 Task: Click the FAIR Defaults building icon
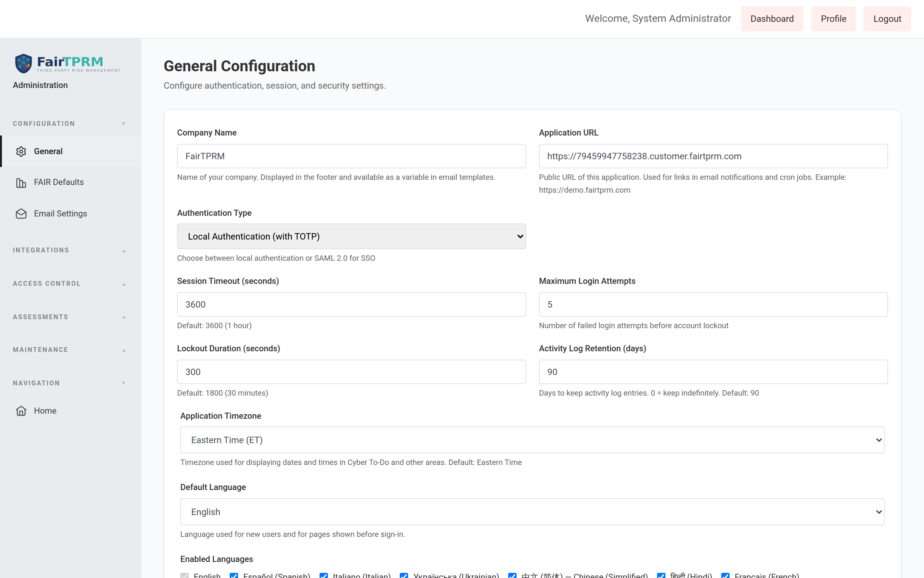21,183
